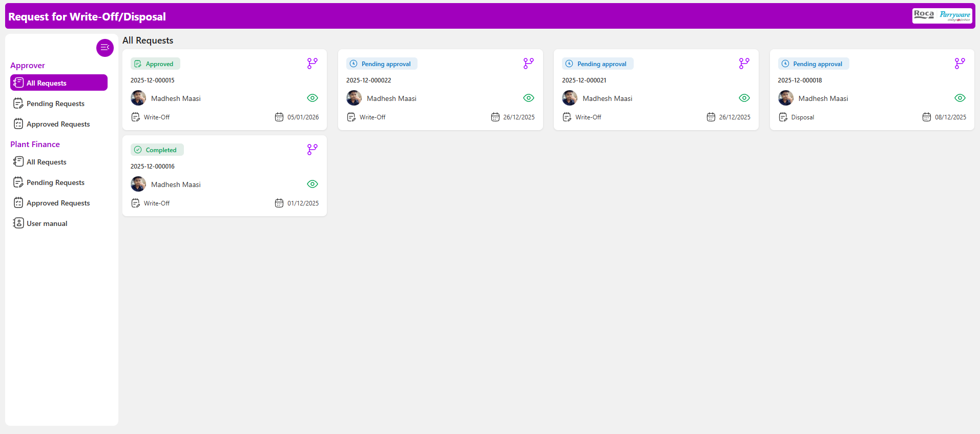Click the Roca Parryware logo

942,16
